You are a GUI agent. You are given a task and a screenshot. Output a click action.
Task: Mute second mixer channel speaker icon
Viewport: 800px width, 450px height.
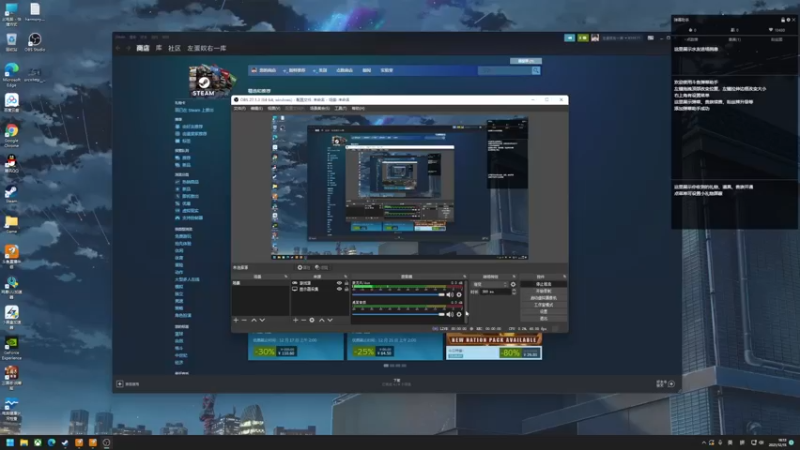pos(449,314)
